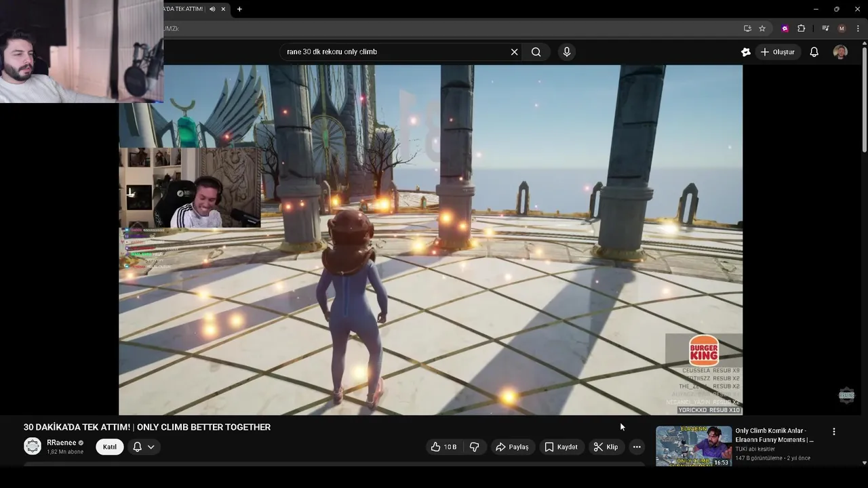Open the RRaenee channel avatar

point(32,446)
